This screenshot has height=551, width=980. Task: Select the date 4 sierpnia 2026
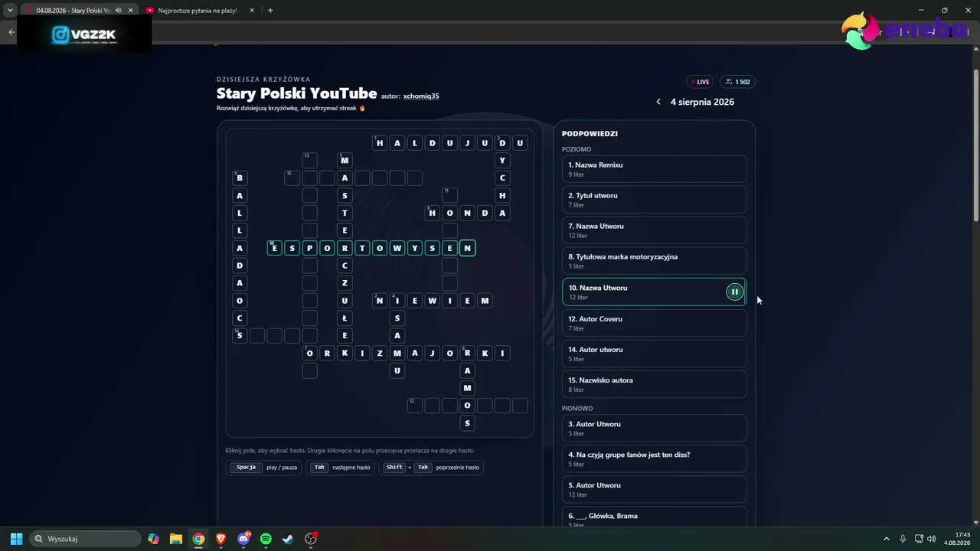tap(702, 102)
